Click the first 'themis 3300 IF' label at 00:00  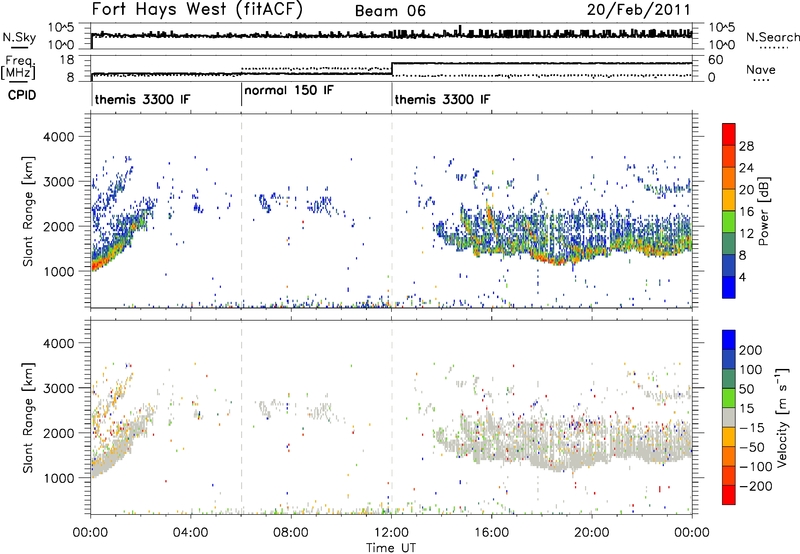[x=142, y=99]
